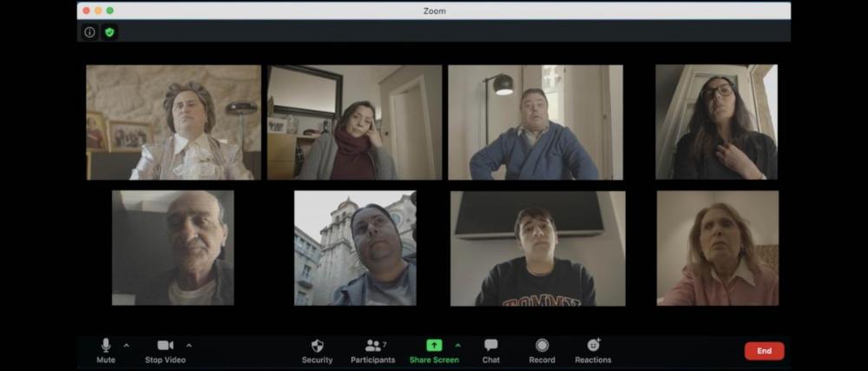868x371 pixels.
Task: Start recording with Record button
Action: click(x=542, y=351)
